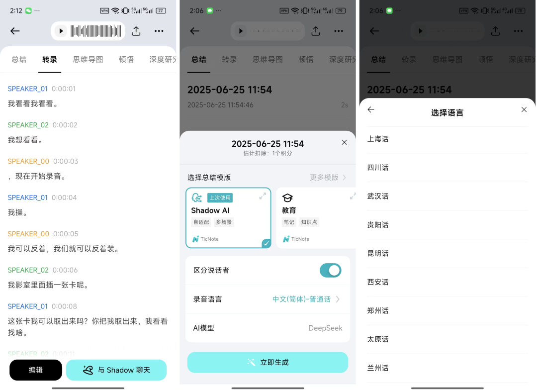This screenshot has height=392, width=537.
Task: Tap the back arrow on the transcript screen
Action: (15, 31)
